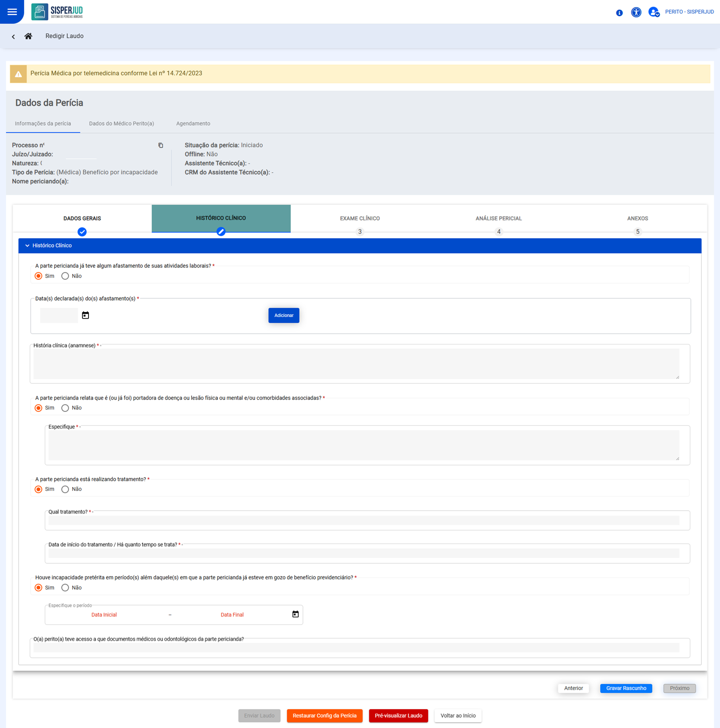Open the hamburger main menu
The width and height of the screenshot is (720, 728).
coord(12,12)
